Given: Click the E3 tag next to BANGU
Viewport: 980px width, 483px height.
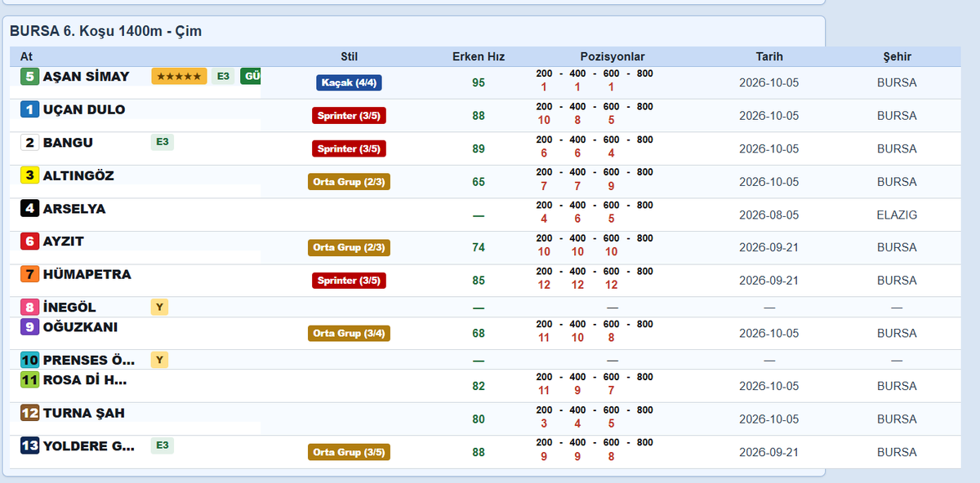Looking at the screenshot, I should point(163,142).
